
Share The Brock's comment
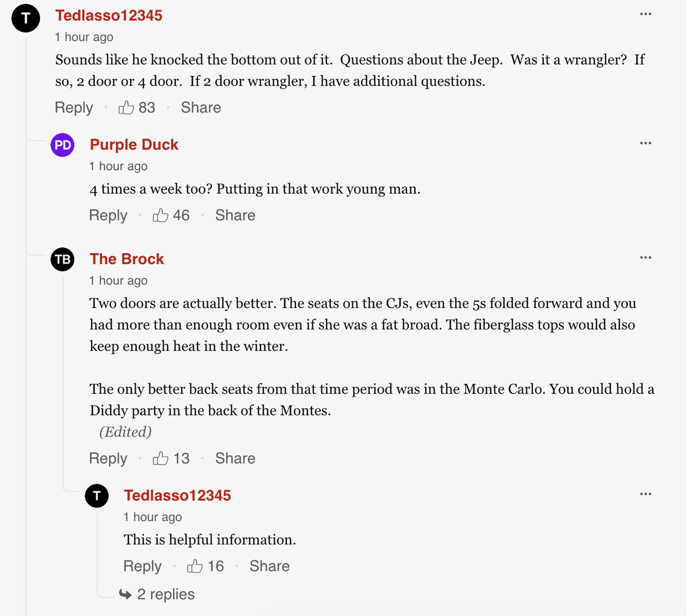point(235,458)
